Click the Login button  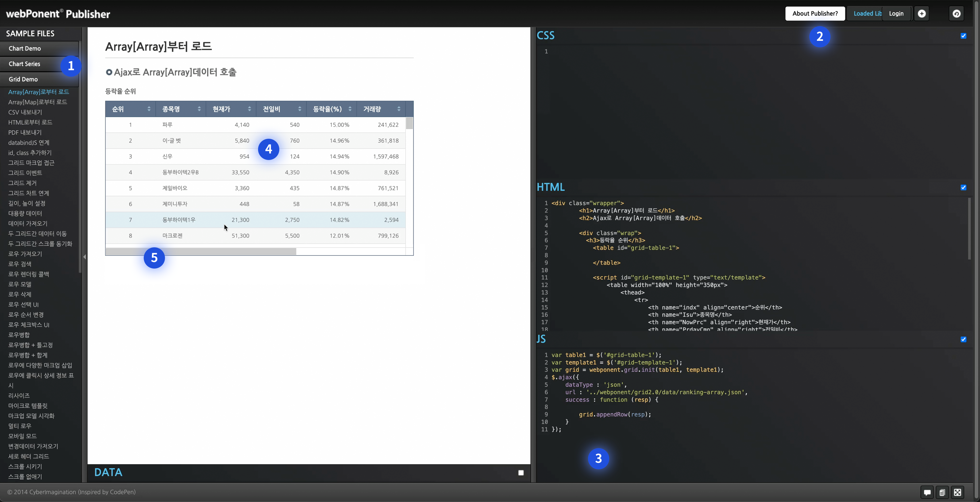coord(896,14)
